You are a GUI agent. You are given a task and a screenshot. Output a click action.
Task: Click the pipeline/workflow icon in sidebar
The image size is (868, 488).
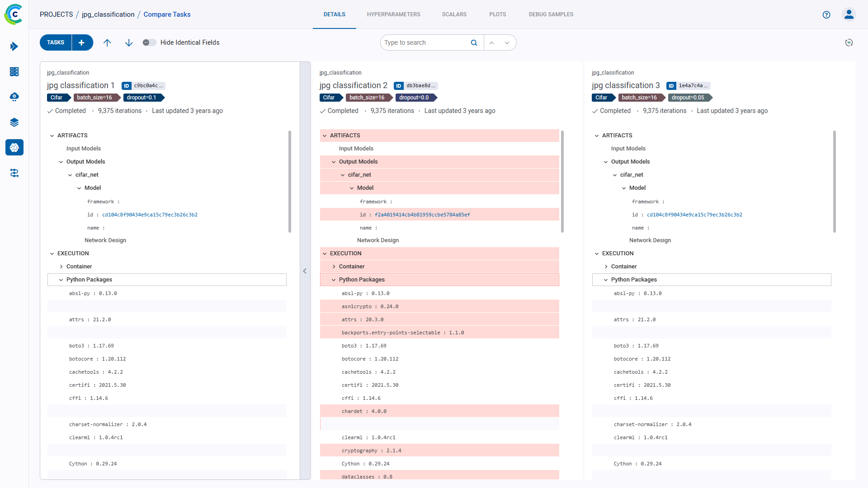click(x=14, y=173)
